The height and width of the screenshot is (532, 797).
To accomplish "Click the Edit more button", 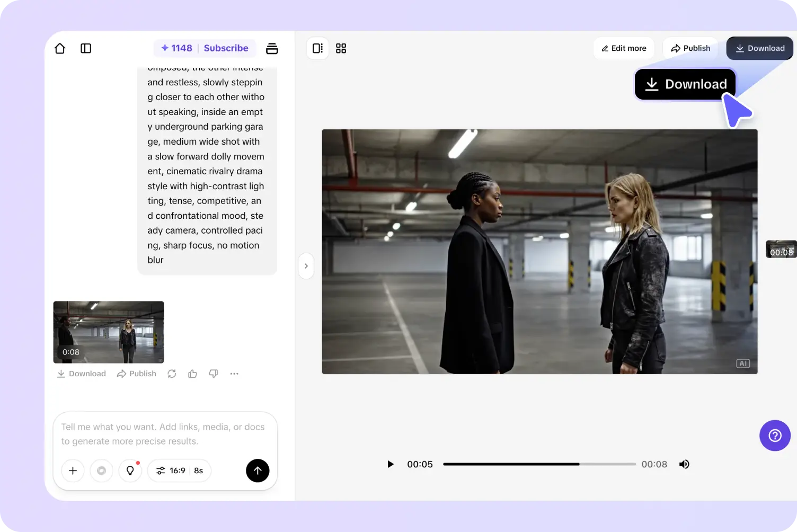I will point(624,48).
